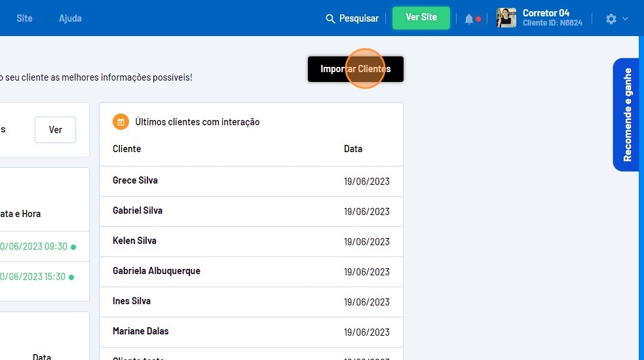Open the notifications bell
The height and width of the screenshot is (360, 644).
click(469, 19)
